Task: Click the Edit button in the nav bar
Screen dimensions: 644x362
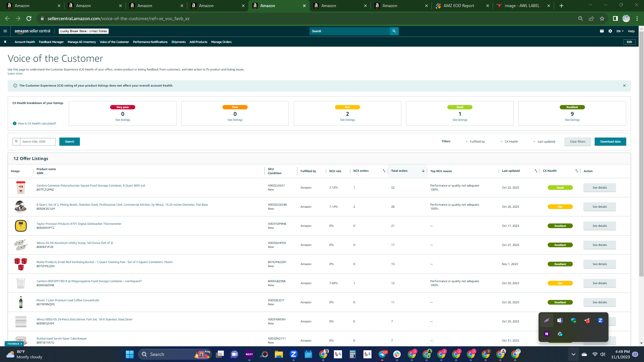Action: [x=629, y=42]
